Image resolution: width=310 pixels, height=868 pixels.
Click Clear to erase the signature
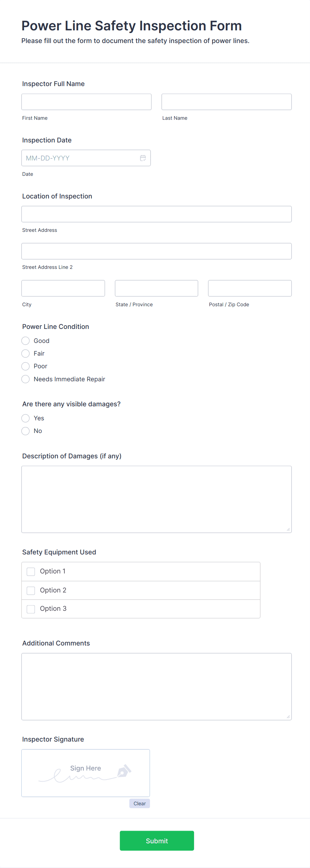coord(139,803)
